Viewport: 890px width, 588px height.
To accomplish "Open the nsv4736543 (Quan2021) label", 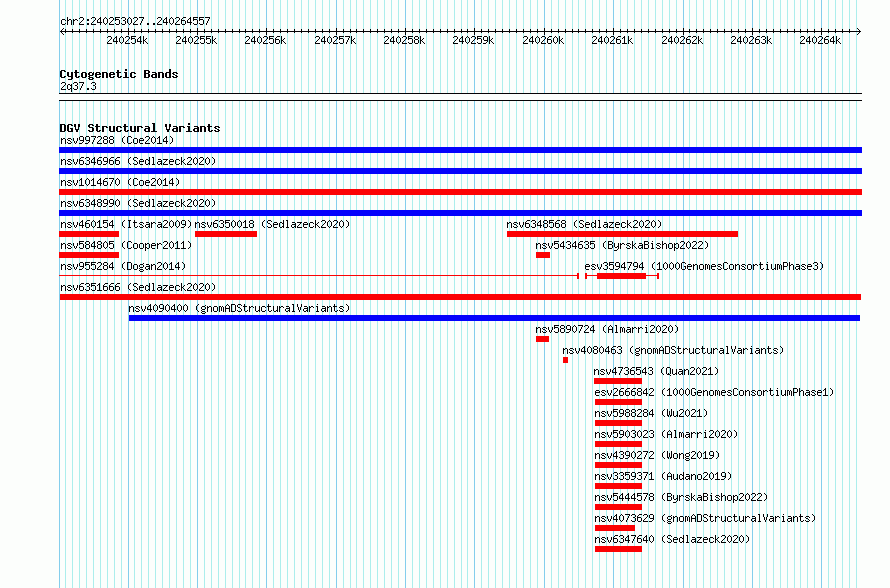I will tap(656, 371).
